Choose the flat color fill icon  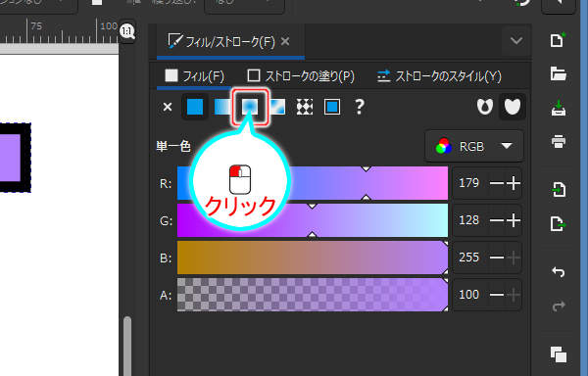point(195,107)
